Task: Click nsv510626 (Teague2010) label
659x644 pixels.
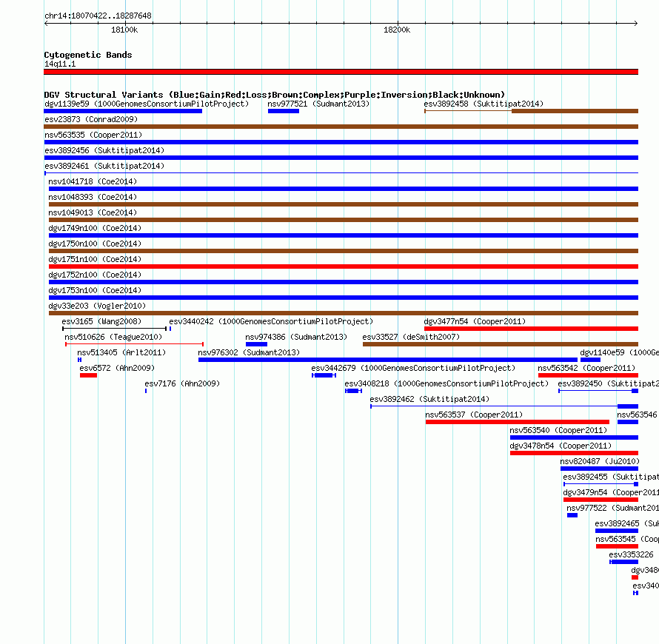Action: point(113,337)
